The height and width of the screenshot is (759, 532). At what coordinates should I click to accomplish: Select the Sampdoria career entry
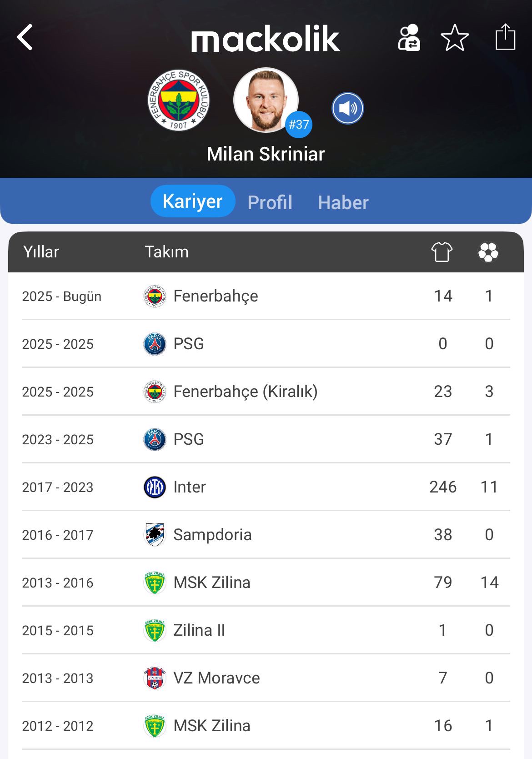[x=212, y=535]
